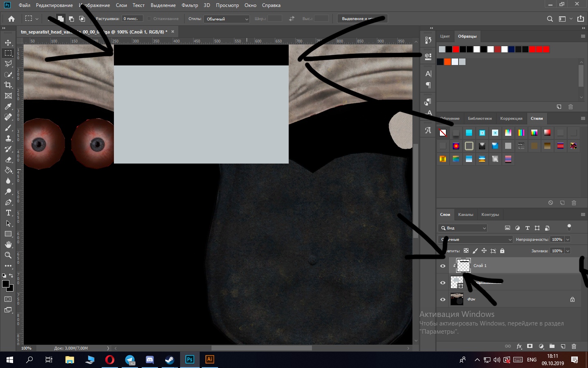
Task: Toggle lock image pixels brush icon
Action: (x=475, y=251)
